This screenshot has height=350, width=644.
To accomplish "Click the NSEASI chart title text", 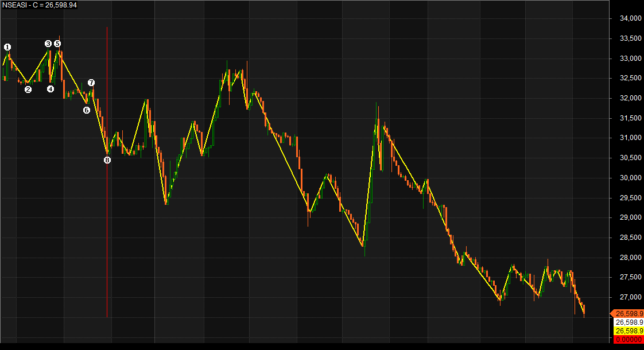I will (x=40, y=5).
